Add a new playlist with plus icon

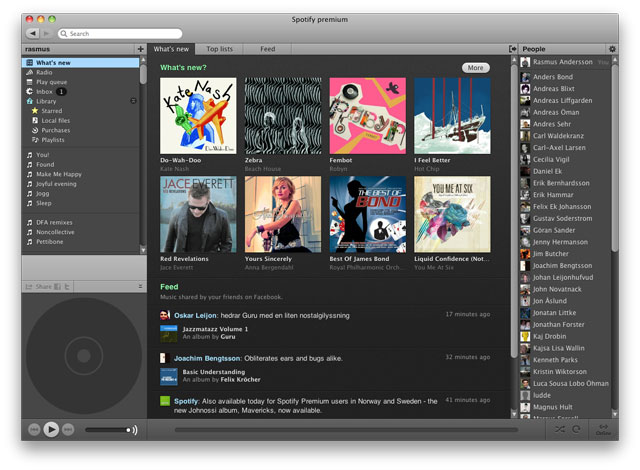coord(140,49)
